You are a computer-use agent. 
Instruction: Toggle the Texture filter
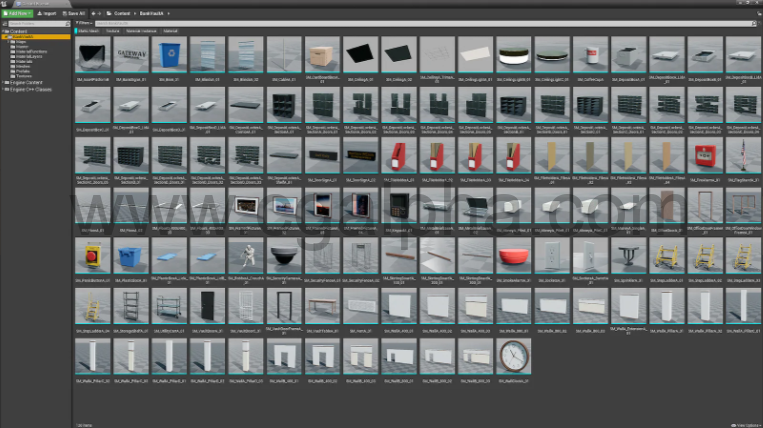coord(113,31)
